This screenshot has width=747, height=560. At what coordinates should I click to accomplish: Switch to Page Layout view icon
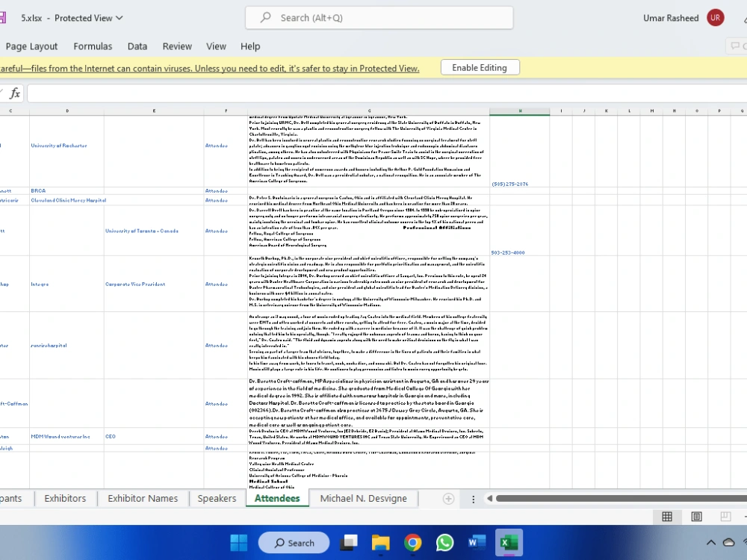[696, 516]
